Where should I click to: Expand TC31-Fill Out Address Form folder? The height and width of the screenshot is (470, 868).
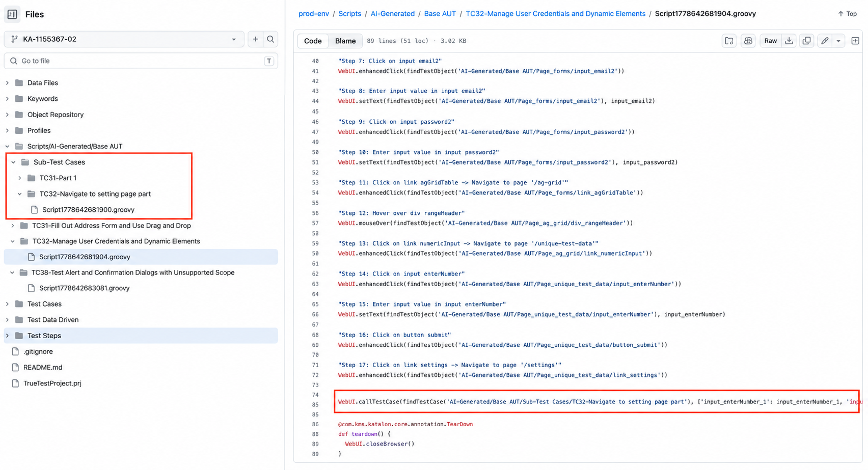point(12,226)
